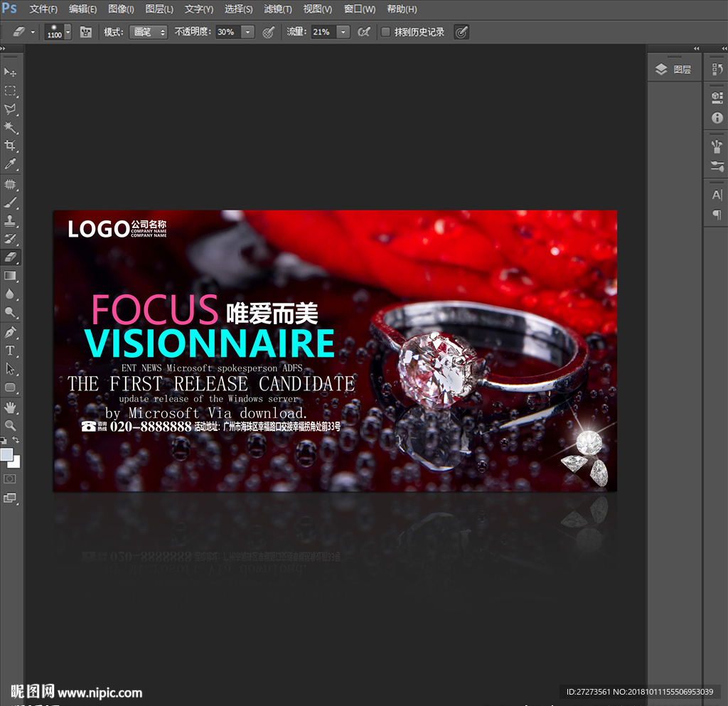Select the Clone Stamp tool

click(x=10, y=220)
